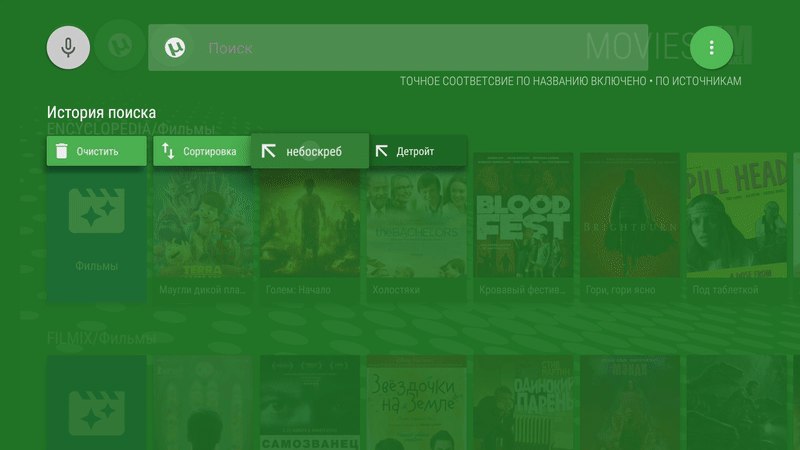Select the небоскреб history query
This screenshot has width=800, height=450.
(x=310, y=151)
